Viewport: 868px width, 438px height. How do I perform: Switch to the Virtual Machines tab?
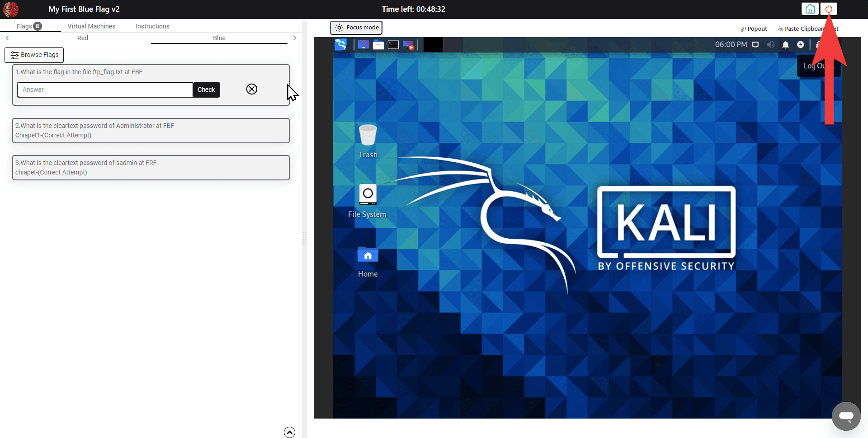91,26
